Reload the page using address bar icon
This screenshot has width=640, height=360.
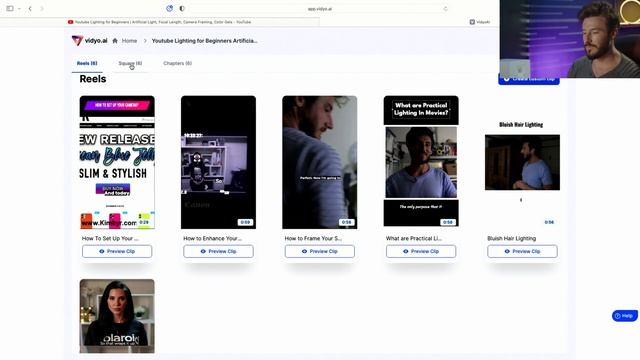pos(445,9)
